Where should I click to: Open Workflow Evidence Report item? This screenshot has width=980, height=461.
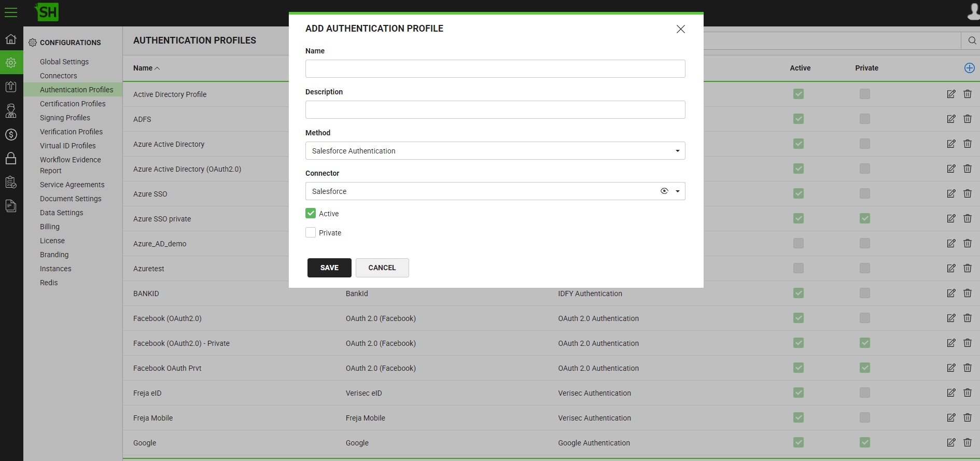point(71,165)
